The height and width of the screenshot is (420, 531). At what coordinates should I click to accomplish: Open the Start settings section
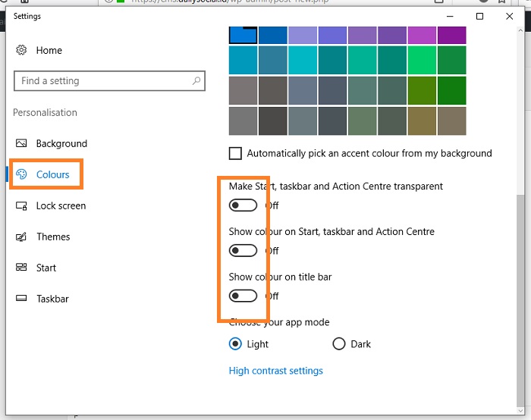click(x=46, y=268)
